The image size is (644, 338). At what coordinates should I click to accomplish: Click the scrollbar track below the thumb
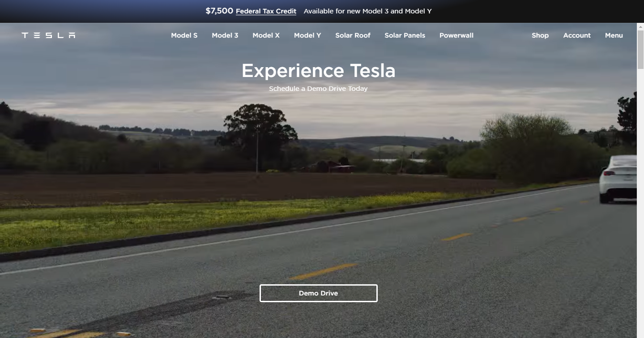coord(640,201)
